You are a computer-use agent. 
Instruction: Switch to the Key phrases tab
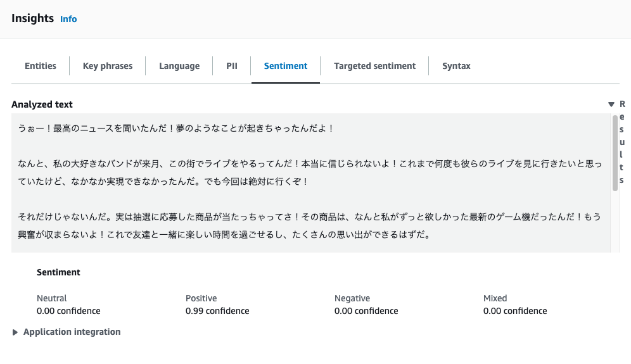108,66
